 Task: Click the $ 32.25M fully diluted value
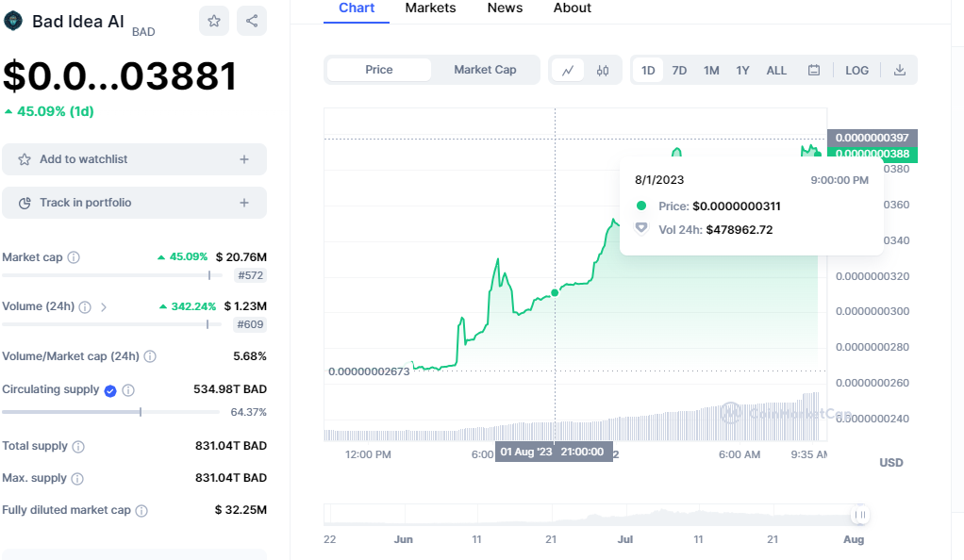coord(241,510)
